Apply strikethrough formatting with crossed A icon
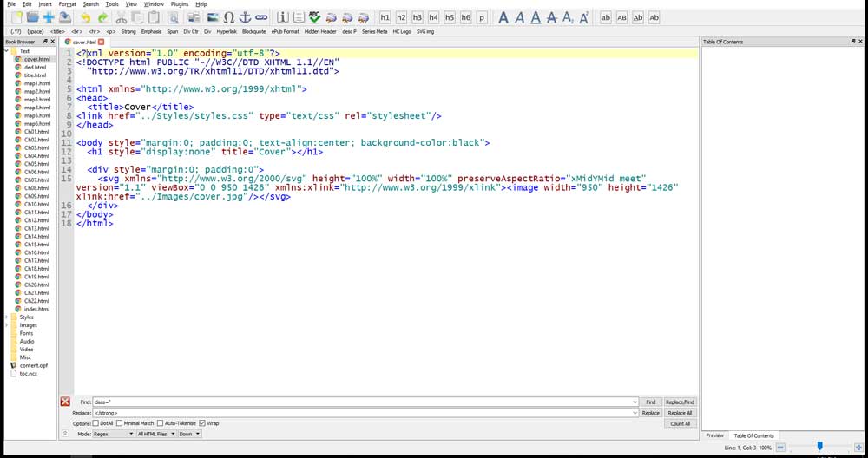Viewport: 868px width, 458px height. coord(551,17)
